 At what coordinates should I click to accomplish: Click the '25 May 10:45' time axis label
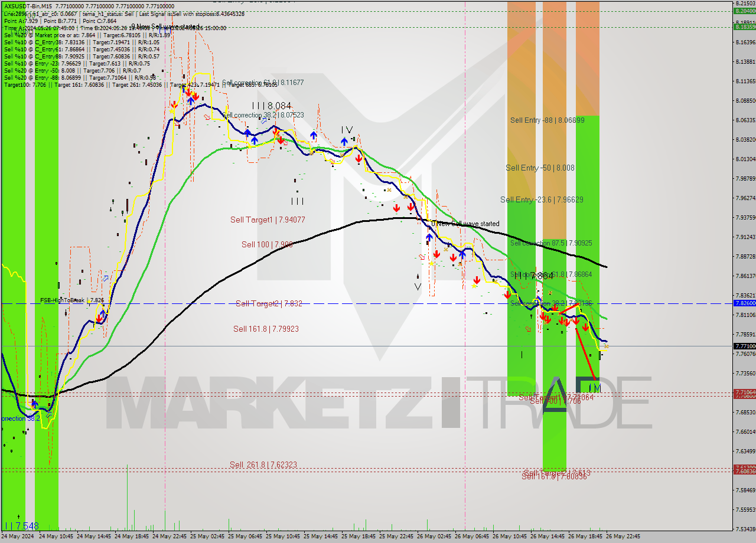click(x=283, y=537)
